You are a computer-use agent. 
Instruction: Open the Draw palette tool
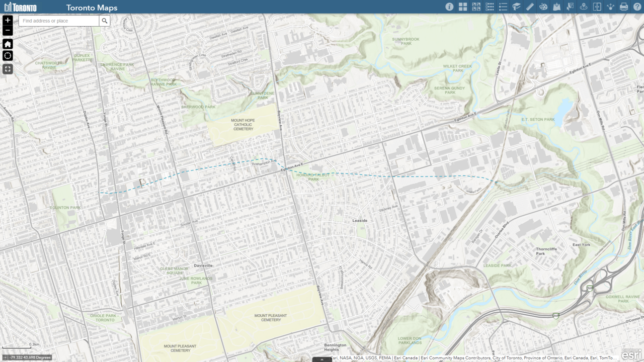point(543,7)
